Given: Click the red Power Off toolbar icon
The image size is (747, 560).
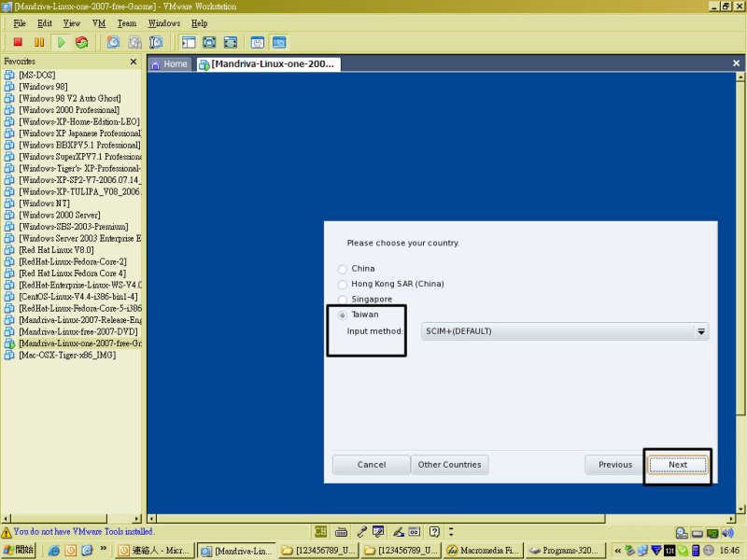Looking at the screenshot, I should pyautogui.click(x=18, y=42).
